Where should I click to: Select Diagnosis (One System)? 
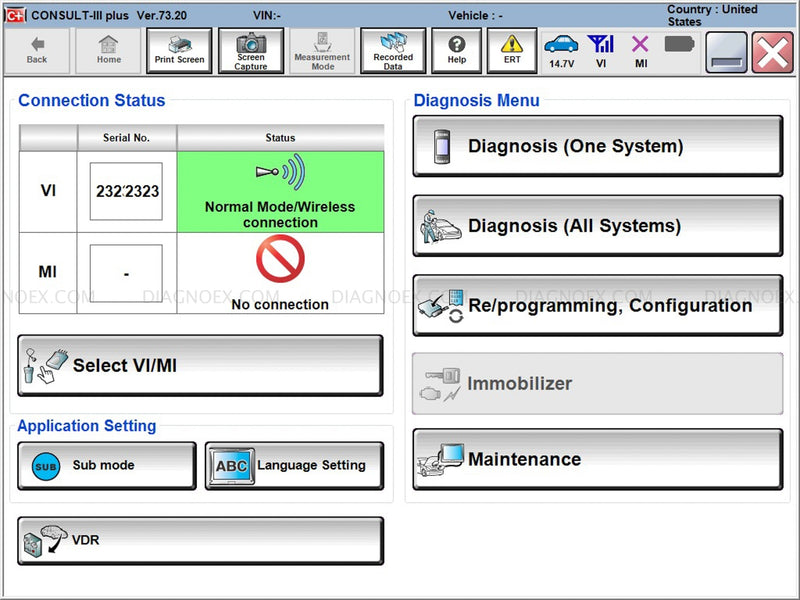(x=597, y=145)
